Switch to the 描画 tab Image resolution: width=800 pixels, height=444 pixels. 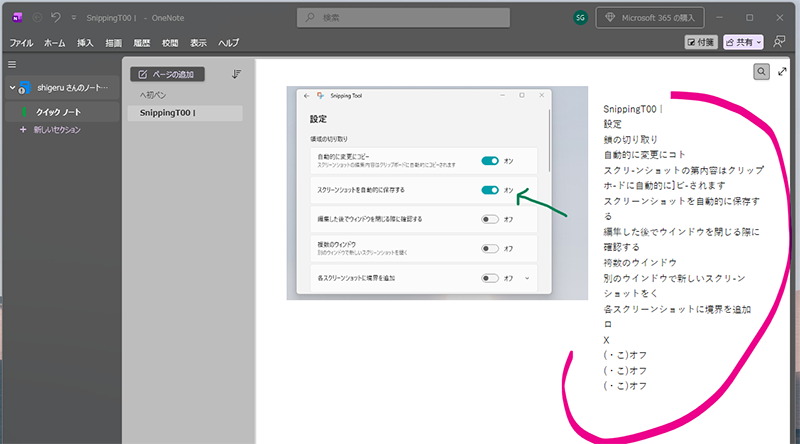click(x=113, y=43)
